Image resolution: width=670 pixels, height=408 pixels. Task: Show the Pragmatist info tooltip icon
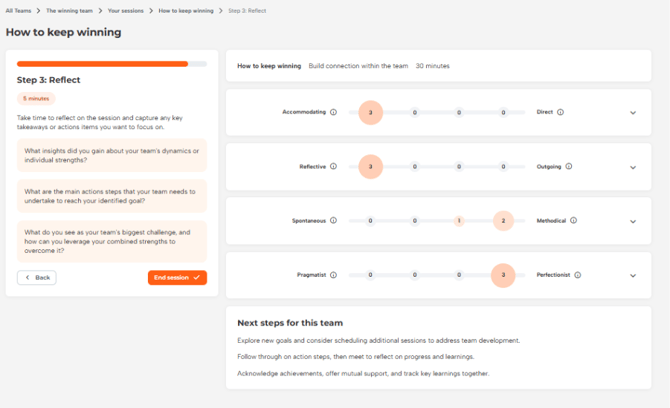pyautogui.click(x=334, y=274)
